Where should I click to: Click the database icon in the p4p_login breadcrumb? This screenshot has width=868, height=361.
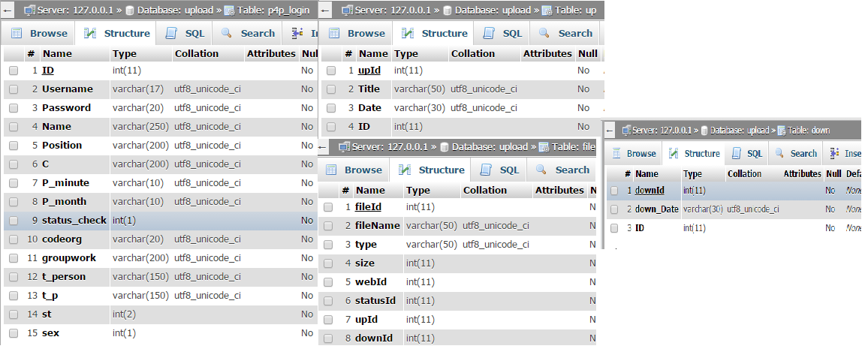pos(130,11)
